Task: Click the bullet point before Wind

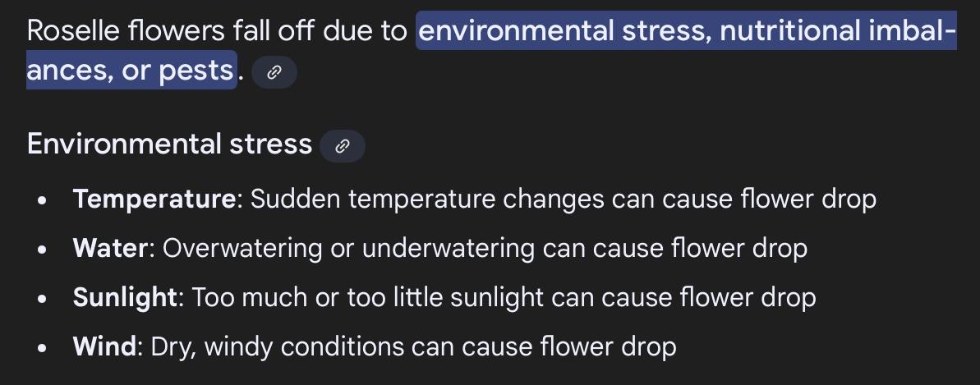Action: click(x=43, y=348)
